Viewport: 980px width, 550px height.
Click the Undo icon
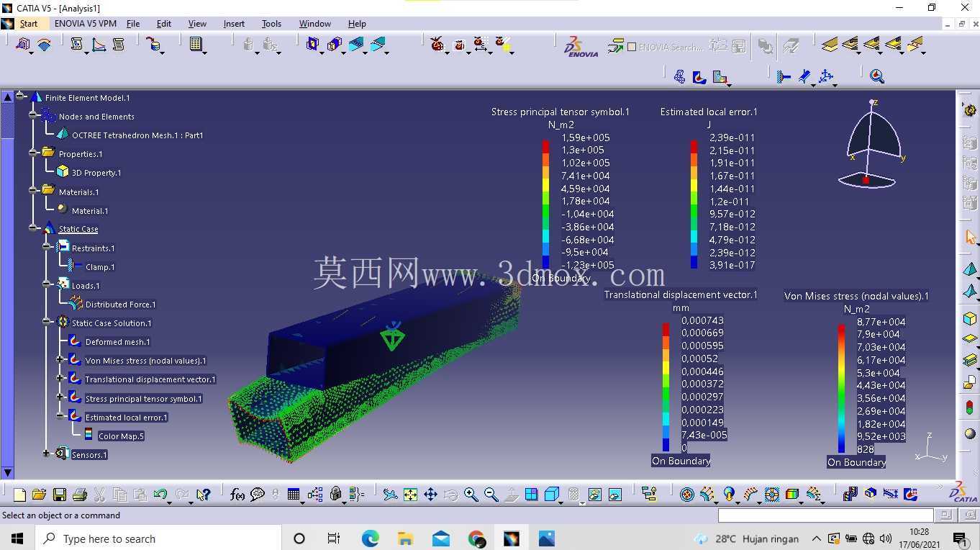pos(160,495)
